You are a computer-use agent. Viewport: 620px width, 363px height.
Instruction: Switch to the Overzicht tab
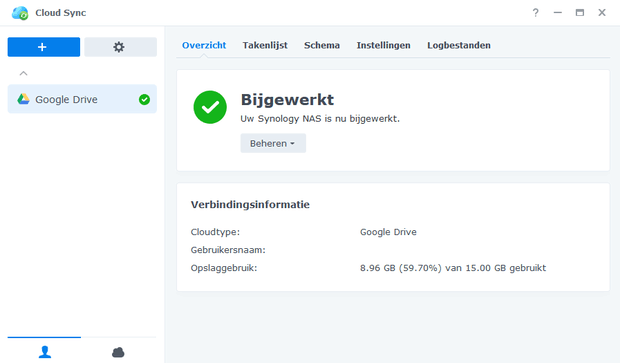(x=204, y=45)
